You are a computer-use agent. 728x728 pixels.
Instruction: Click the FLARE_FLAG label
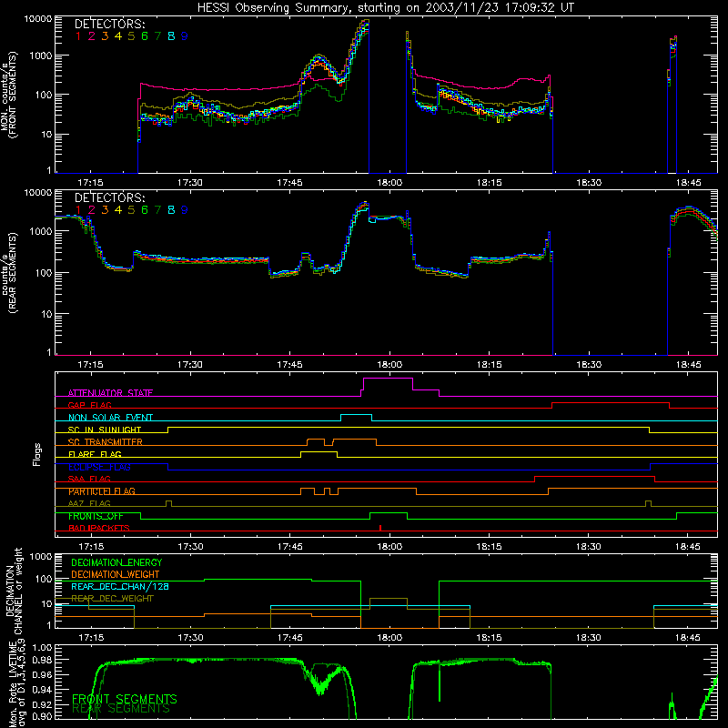[x=95, y=454]
